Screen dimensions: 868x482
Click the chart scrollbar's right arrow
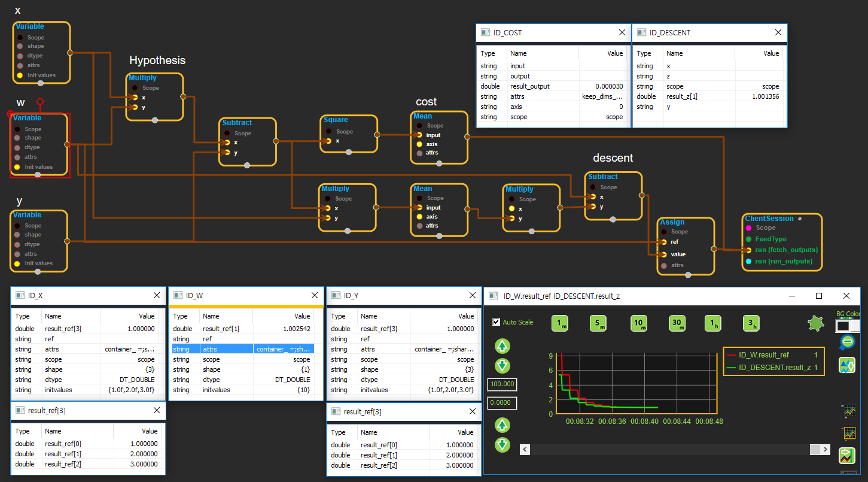(826, 450)
